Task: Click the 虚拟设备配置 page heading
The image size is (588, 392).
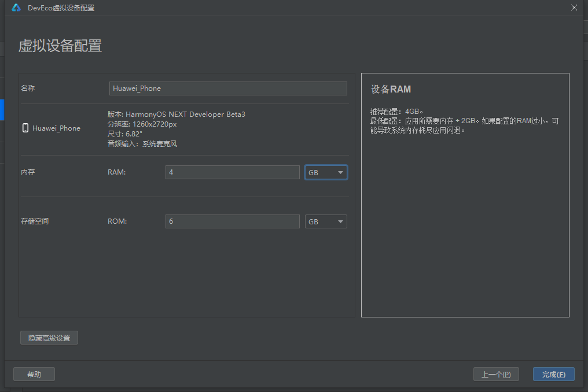Action: 60,46
